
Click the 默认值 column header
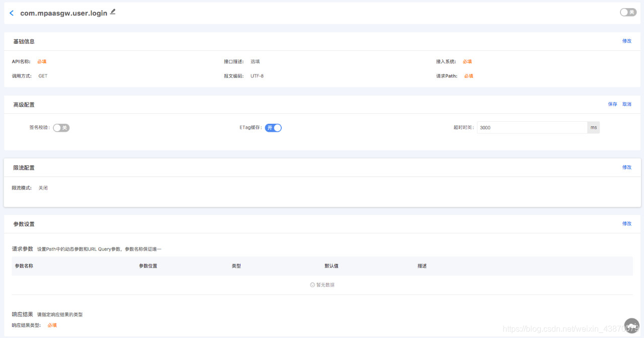332,266
